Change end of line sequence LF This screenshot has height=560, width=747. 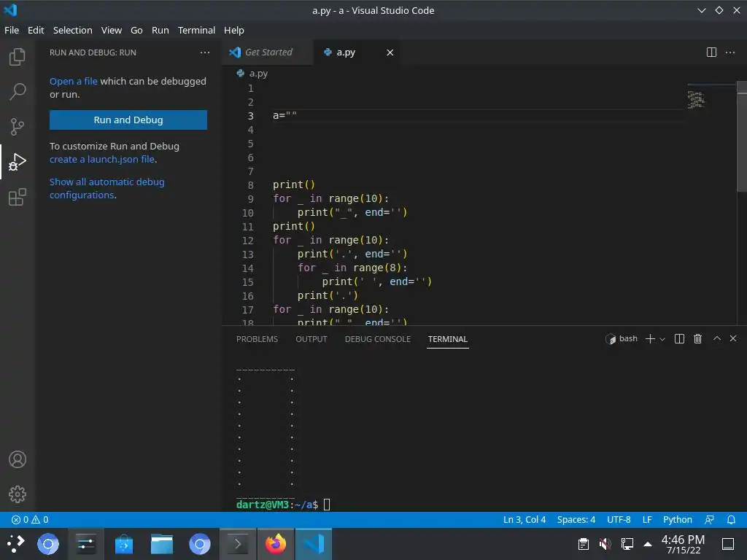tap(647, 519)
